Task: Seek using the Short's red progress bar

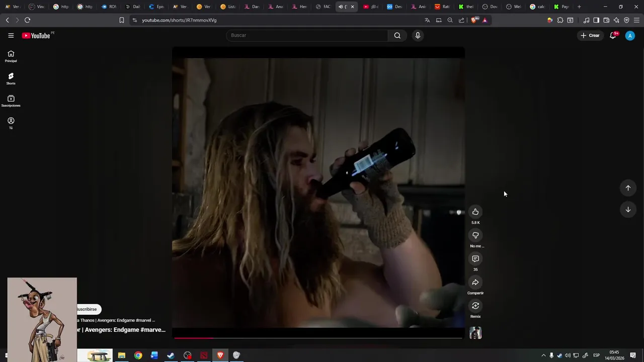Action: coord(318,337)
